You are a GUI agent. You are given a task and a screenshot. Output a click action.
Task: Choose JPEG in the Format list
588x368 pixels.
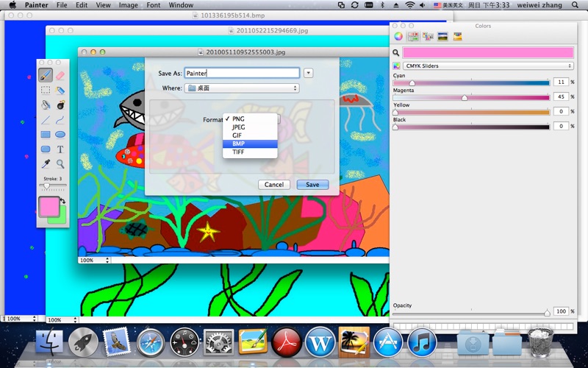click(x=250, y=127)
